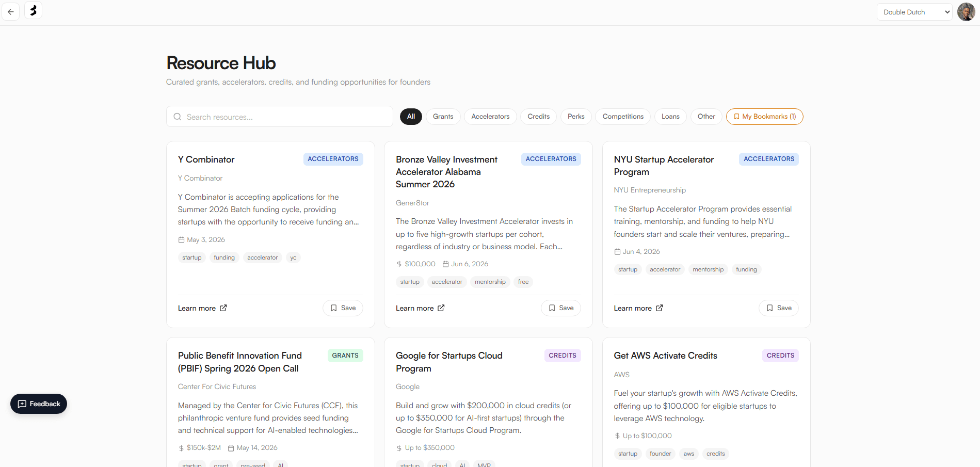Click the magnifying glass icon in search bar
The height and width of the screenshot is (467, 980).
[178, 117]
